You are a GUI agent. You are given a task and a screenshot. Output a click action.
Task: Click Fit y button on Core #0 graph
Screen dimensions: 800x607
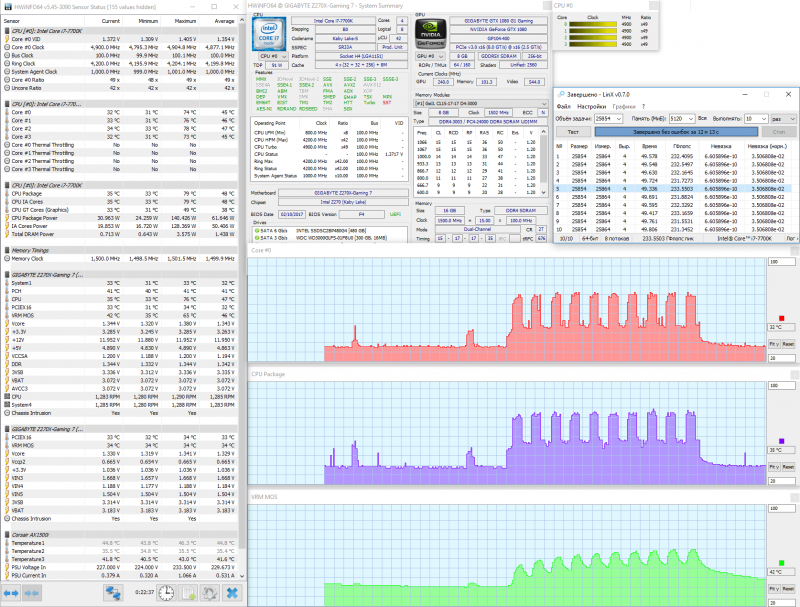(x=774, y=344)
